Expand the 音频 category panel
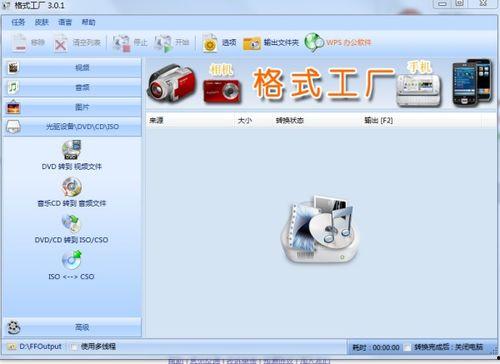Screen dimensions: 500x364 [x=72, y=87]
